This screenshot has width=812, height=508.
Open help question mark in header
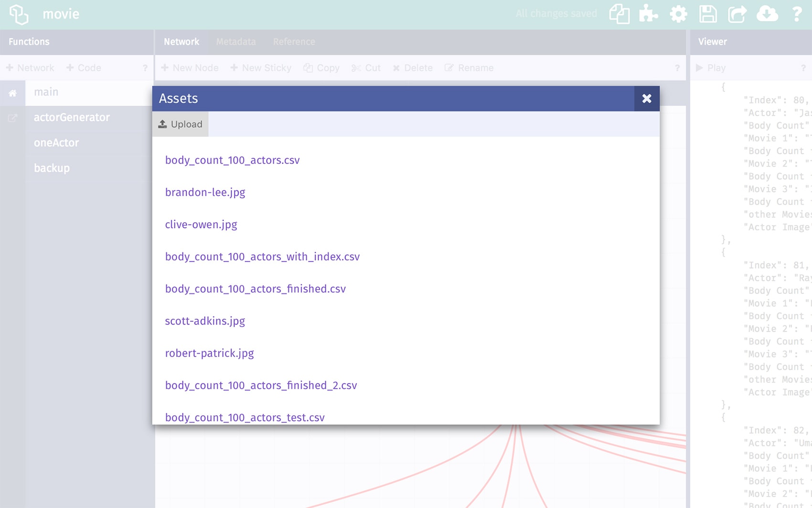coord(796,14)
